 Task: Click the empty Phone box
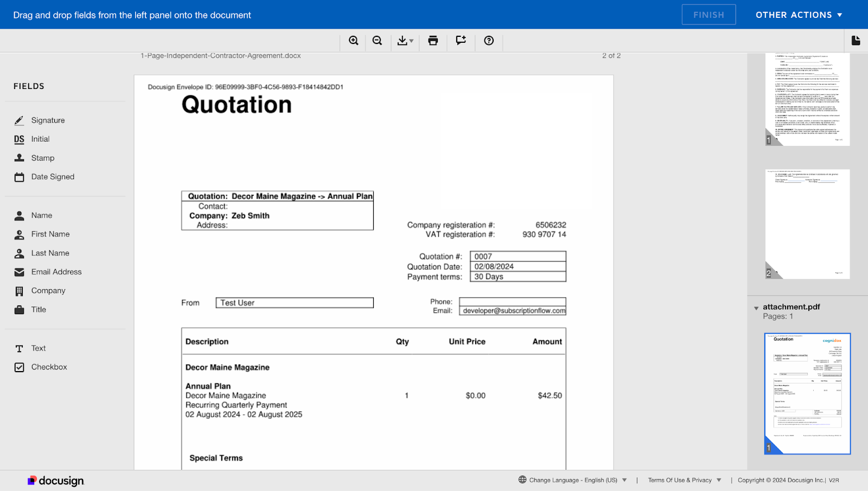click(513, 302)
